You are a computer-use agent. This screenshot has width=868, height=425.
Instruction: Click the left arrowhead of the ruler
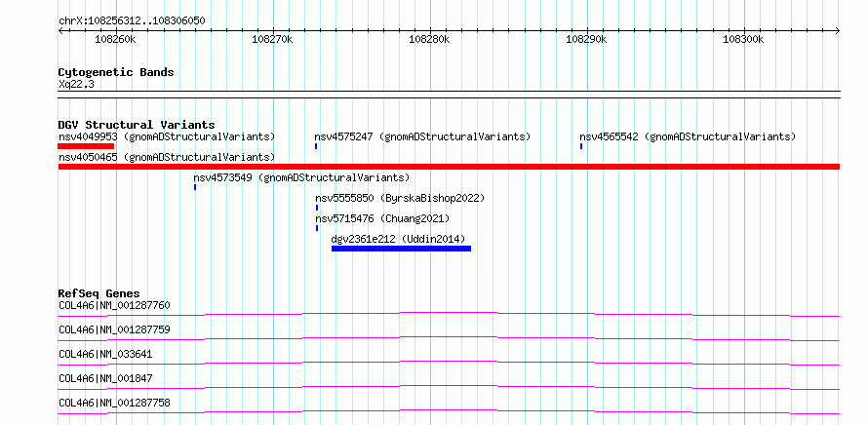pyautogui.click(x=60, y=31)
